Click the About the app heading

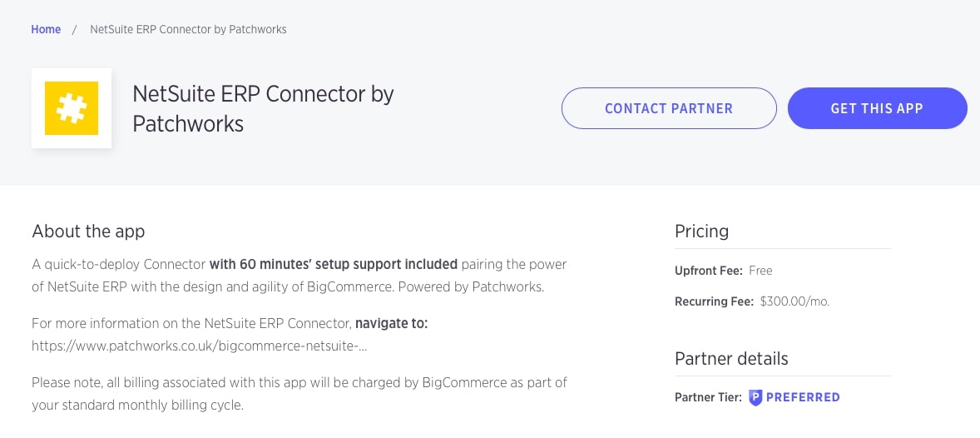[x=88, y=231]
